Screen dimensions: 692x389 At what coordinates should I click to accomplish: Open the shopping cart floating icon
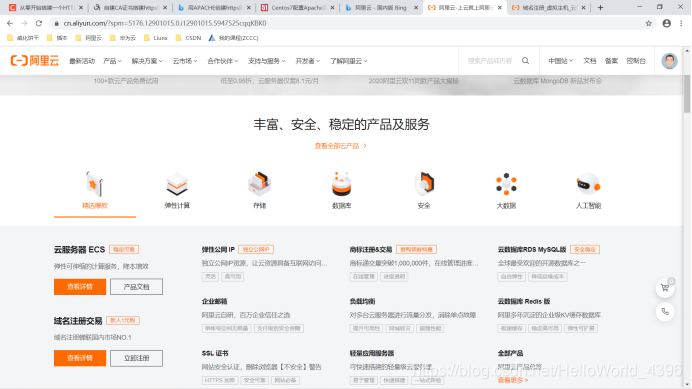pyautogui.click(x=665, y=288)
